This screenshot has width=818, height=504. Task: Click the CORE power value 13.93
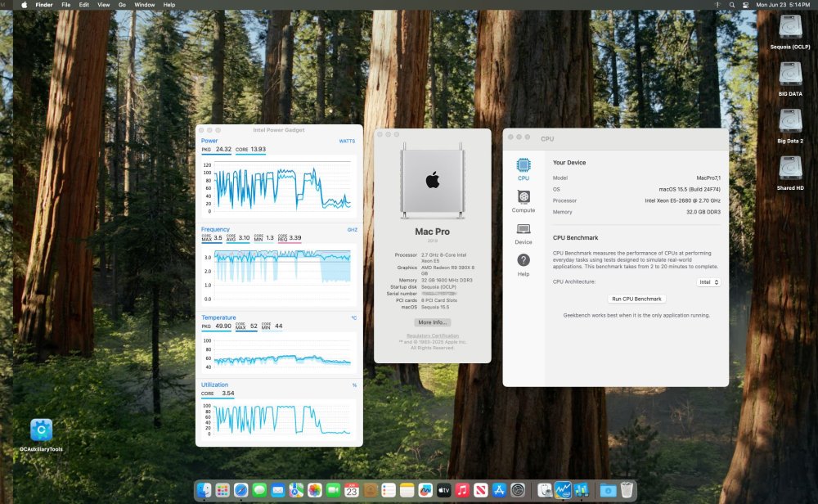(x=258, y=149)
